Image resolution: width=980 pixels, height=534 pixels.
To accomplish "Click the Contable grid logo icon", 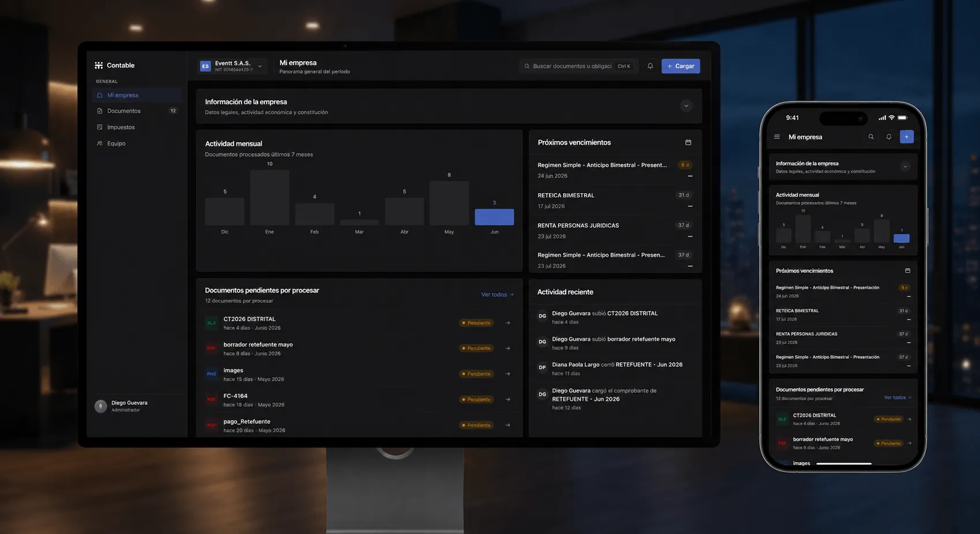I will click(99, 65).
